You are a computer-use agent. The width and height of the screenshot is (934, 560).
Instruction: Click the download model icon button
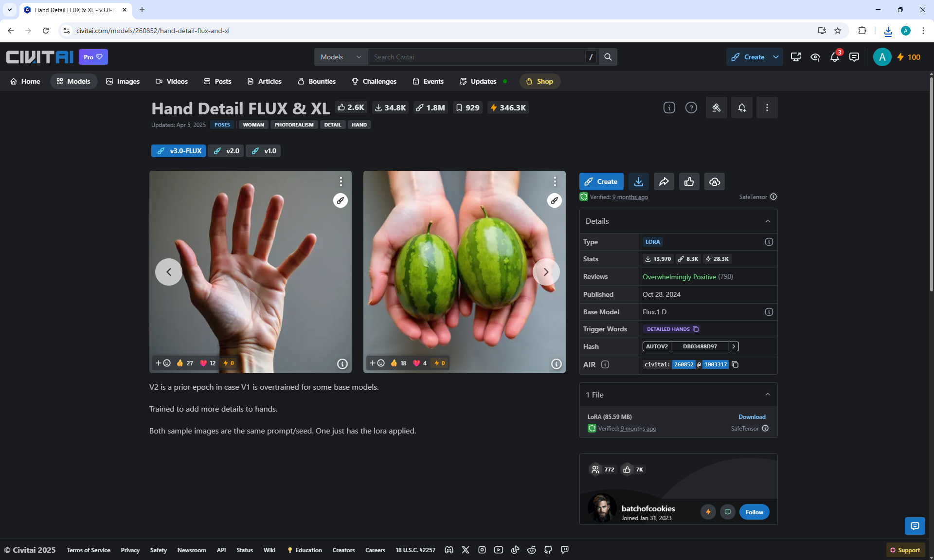pyautogui.click(x=638, y=181)
